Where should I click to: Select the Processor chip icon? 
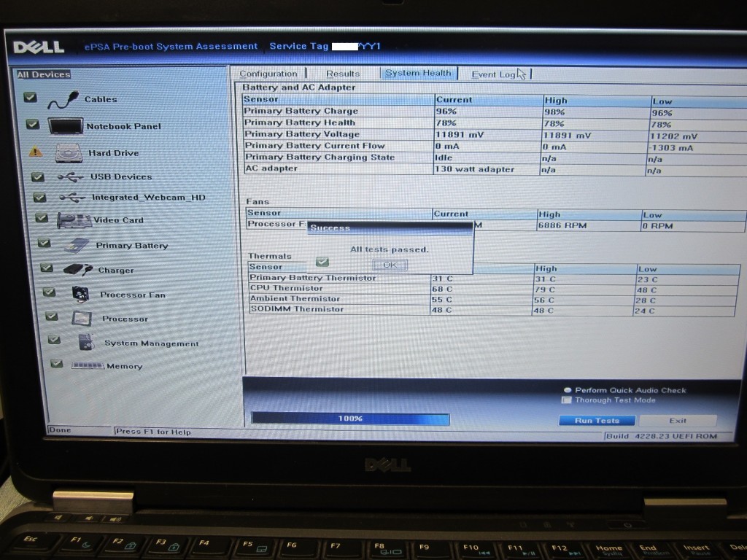pyautogui.click(x=82, y=318)
